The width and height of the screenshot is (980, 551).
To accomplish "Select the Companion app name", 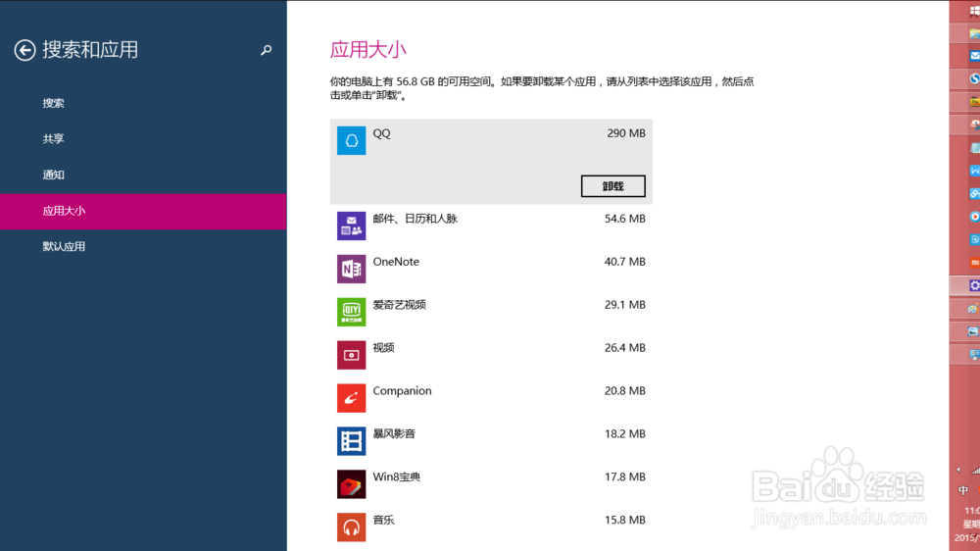I will click(x=402, y=391).
